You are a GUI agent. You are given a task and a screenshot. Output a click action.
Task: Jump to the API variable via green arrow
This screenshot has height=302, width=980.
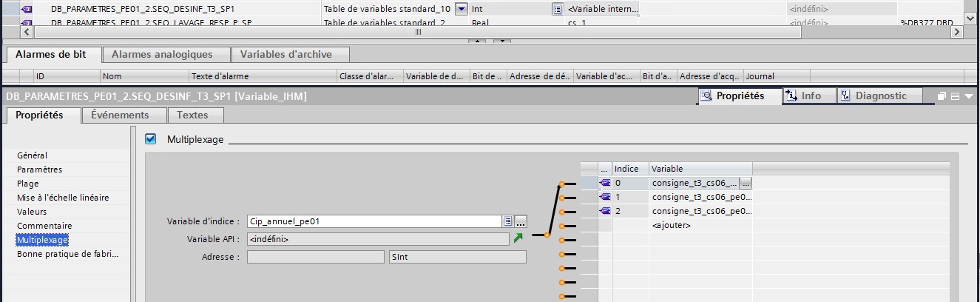coord(517,238)
